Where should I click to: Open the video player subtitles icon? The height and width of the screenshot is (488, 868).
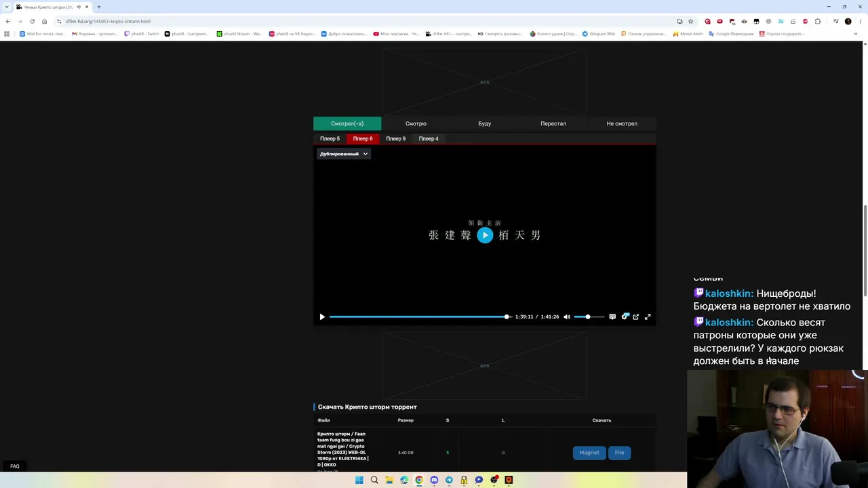pos(612,317)
